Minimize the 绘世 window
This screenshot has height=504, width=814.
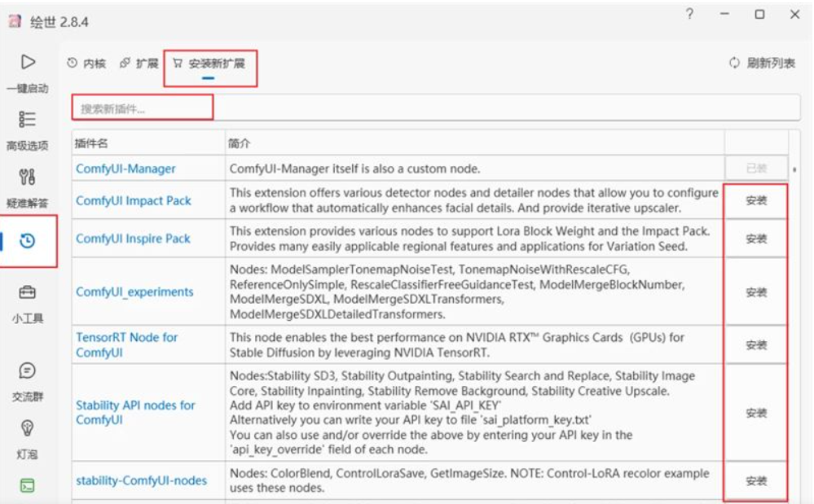coord(724,14)
